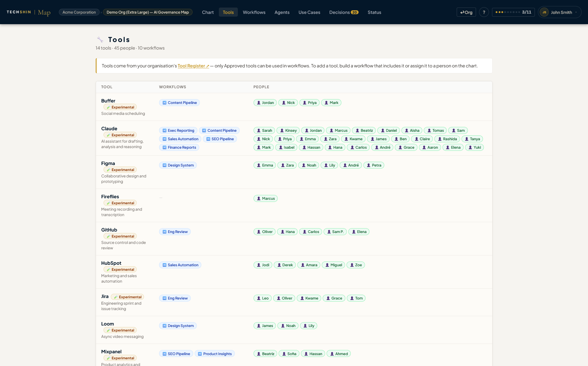The width and height of the screenshot is (588, 366).
Task: Open Exec Reporting workflow chip for Claude
Action: coord(178,131)
